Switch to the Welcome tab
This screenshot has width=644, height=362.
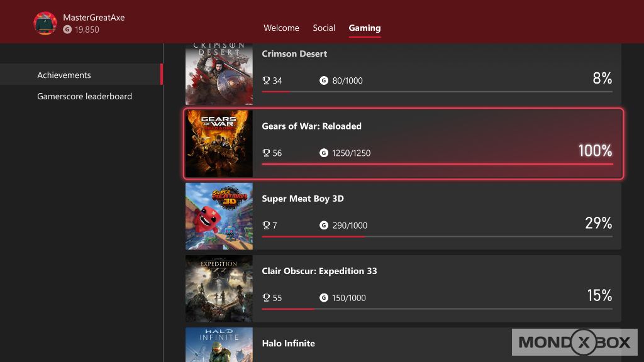click(281, 28)
